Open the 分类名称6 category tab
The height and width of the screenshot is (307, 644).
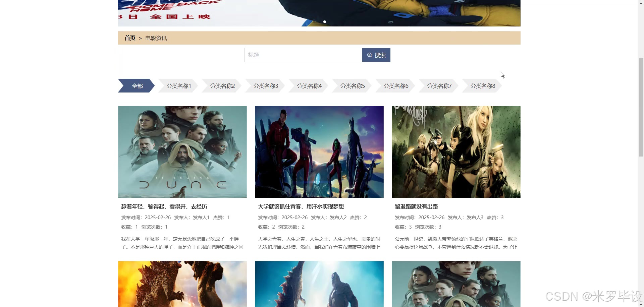point(395,86)
